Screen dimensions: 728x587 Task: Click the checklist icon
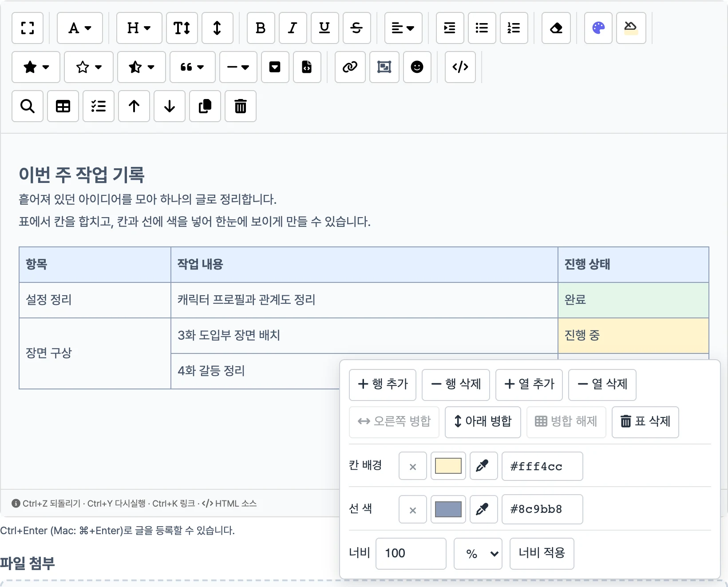coord(99,106)
